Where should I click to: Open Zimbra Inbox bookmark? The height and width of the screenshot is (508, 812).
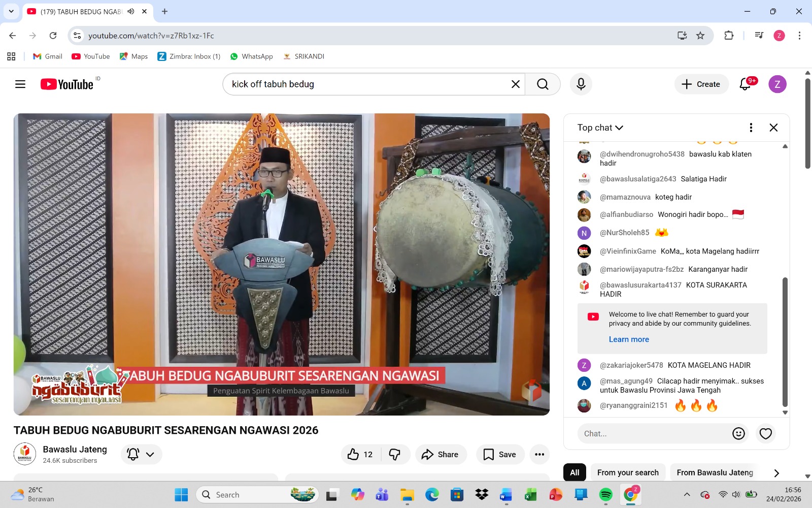pyautogui.click(x=189, y=56)
